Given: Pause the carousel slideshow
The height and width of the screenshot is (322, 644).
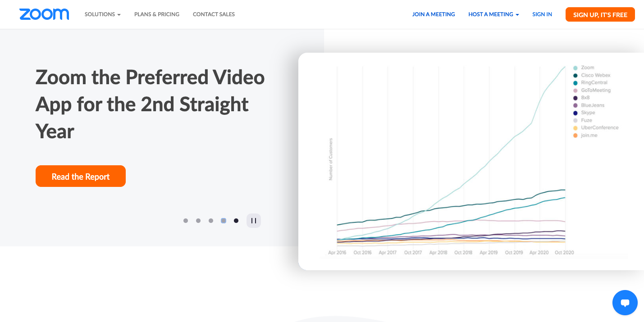Looking at the screenshot, I should click(x=254, y=221).
